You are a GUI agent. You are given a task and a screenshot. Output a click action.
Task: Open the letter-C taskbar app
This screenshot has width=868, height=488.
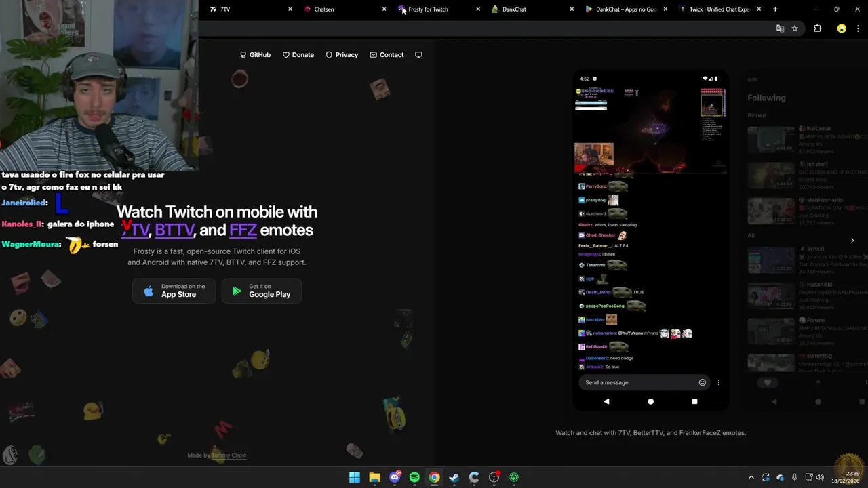coord(474,477)
